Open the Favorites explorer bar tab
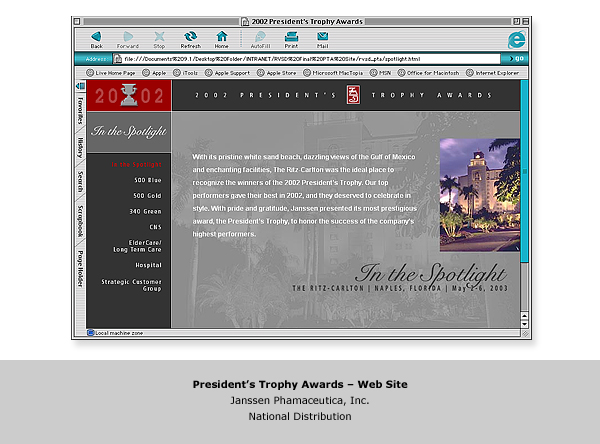Screen dimensions: 600x444 point(80,111)
